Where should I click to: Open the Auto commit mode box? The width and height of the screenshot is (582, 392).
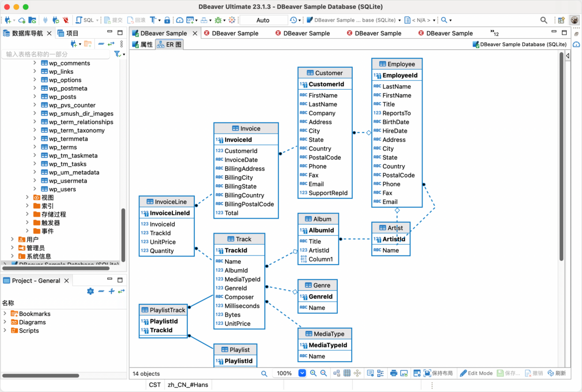coord(263,20)
